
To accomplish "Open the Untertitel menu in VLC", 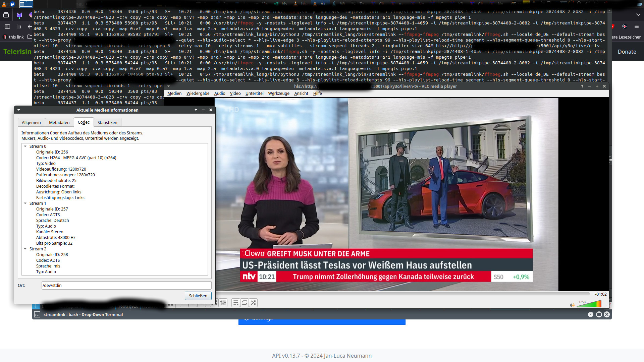I will 254,94.
